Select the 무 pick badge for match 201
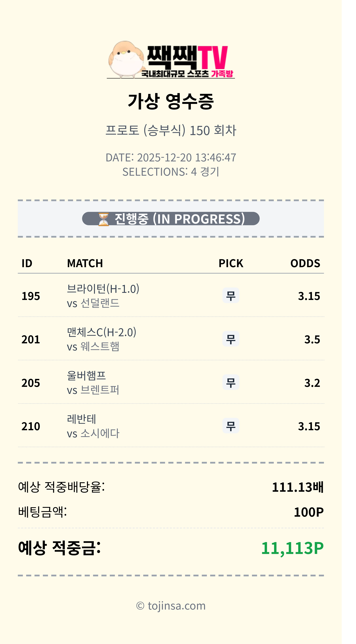Image resolution: width=356 pixels, height=644 pixels. pos(231,339)
